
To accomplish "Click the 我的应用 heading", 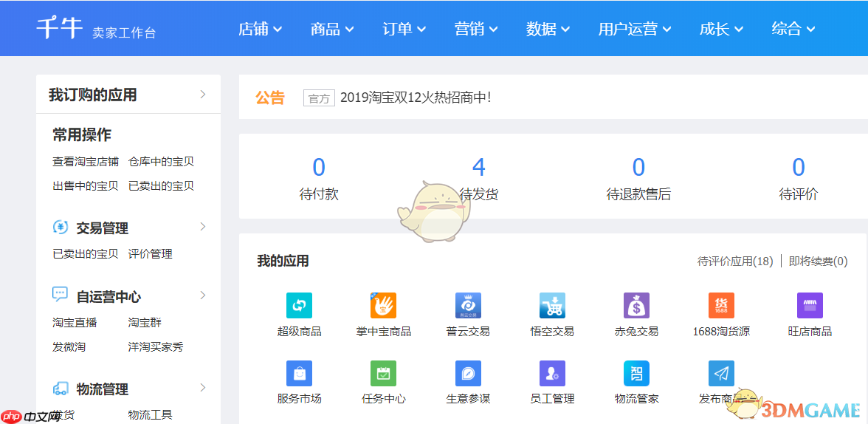I will coord(283,261).
